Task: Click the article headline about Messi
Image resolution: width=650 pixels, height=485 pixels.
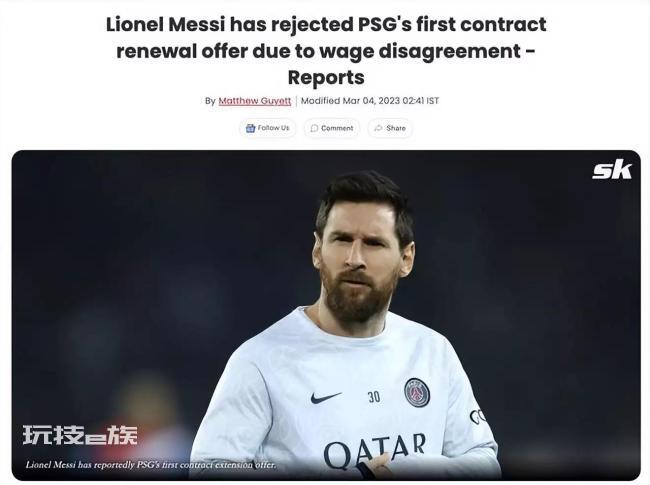Action: tap(326, 51)
